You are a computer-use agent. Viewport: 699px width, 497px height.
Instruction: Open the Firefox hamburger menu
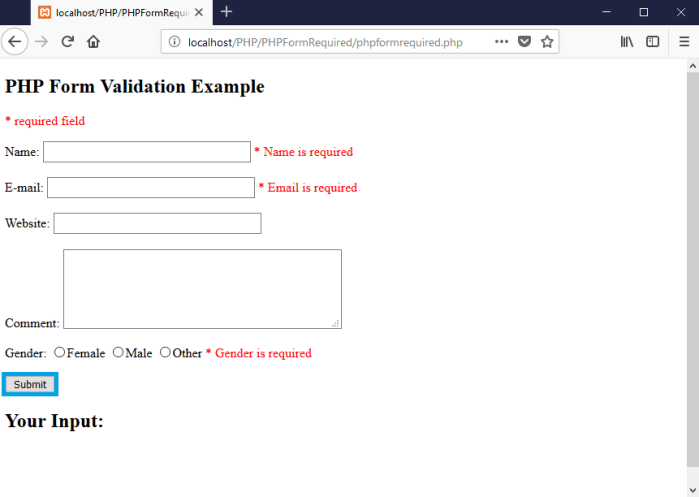click(x=684, y=42)
